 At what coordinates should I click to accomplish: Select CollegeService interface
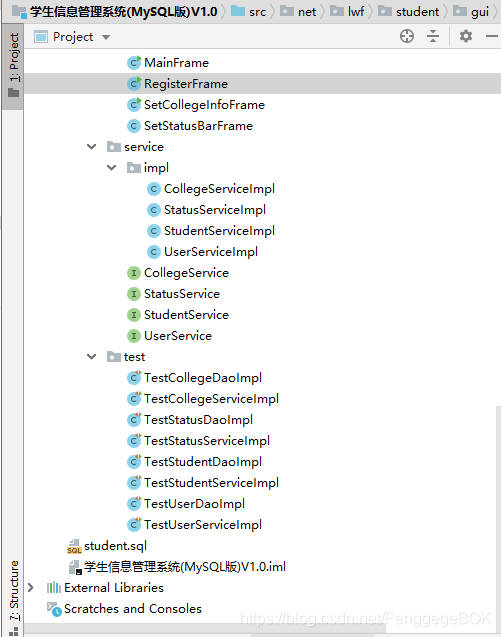pyautogui.click(x=187, y=273)
